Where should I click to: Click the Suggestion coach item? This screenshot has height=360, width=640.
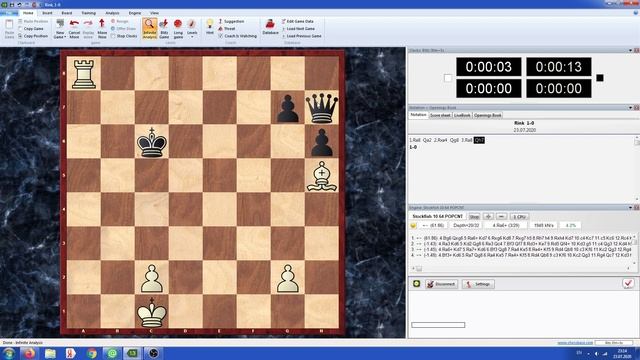pyautogui.click(x=231, y=21)
